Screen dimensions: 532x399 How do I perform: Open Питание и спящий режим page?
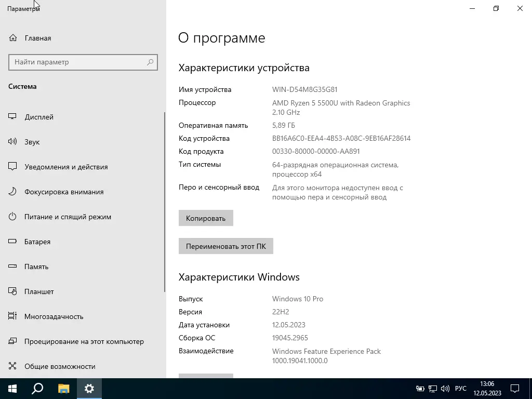[68, 217]
